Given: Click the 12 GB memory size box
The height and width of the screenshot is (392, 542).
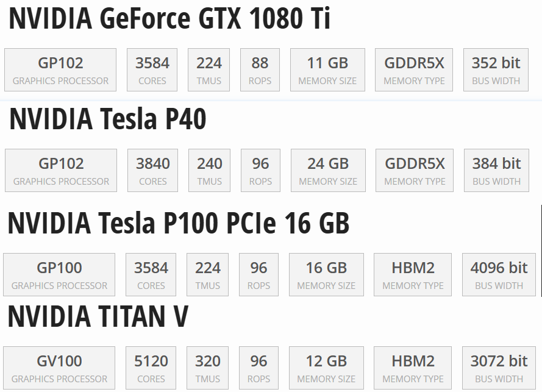Looking at the screenshot, I should tap(326, 368).
